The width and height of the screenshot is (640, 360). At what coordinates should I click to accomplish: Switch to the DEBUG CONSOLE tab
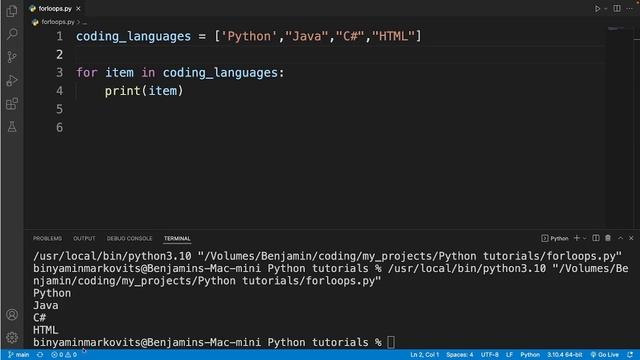(x=129, y=238)
